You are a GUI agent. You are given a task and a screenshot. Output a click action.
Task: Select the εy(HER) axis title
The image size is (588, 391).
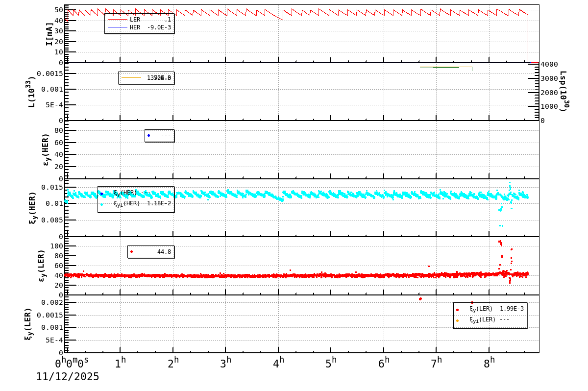click(47, 149)
